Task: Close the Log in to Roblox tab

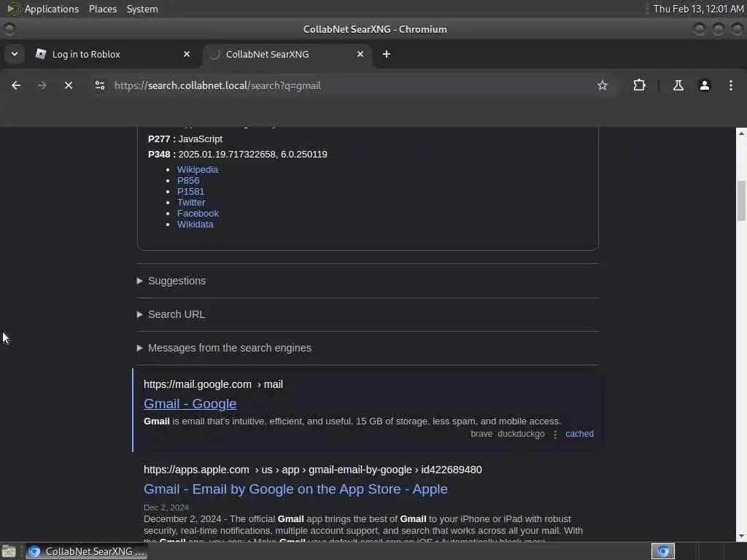Action: click(187, 54)
